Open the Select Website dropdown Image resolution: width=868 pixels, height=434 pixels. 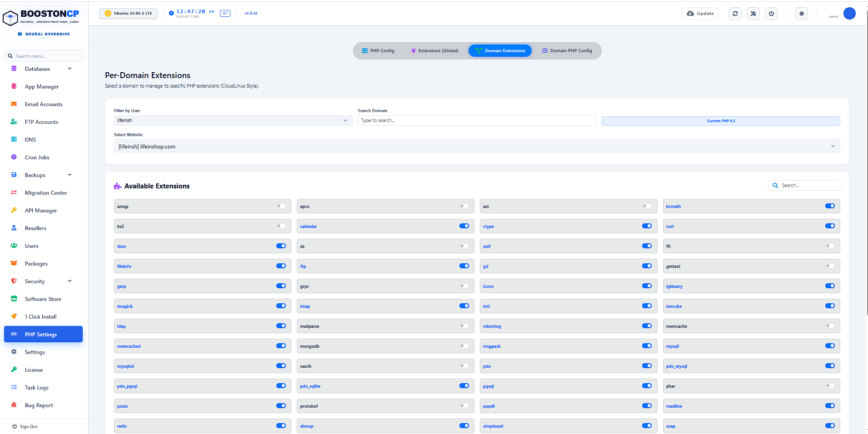477,146
